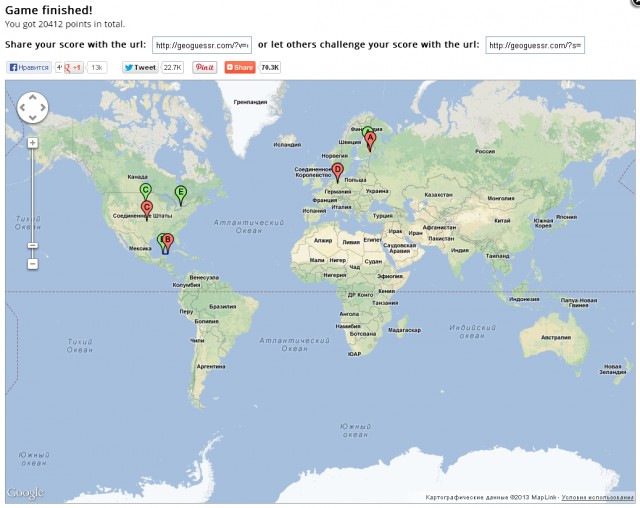This screenshot has height=508, width=640.
Task: Click the Мексика map label
Action: [140, 248]
